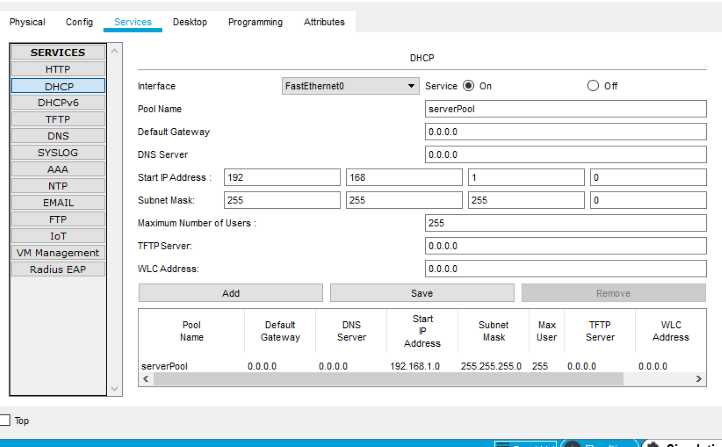Select the Services tab
This screenshot has width=722, height=447.
pyautogui.click(x=133, y=22)
